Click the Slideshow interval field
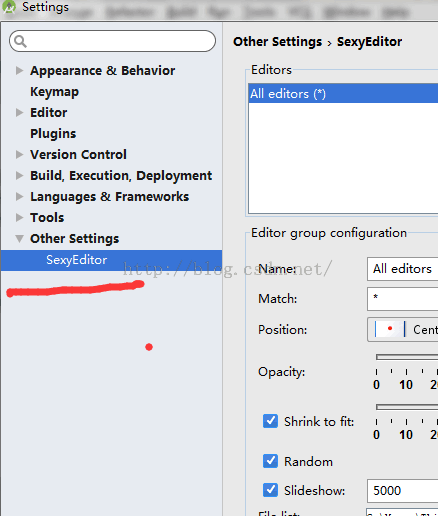The height and width of the screenshot is (516, 438). point(403,491)
